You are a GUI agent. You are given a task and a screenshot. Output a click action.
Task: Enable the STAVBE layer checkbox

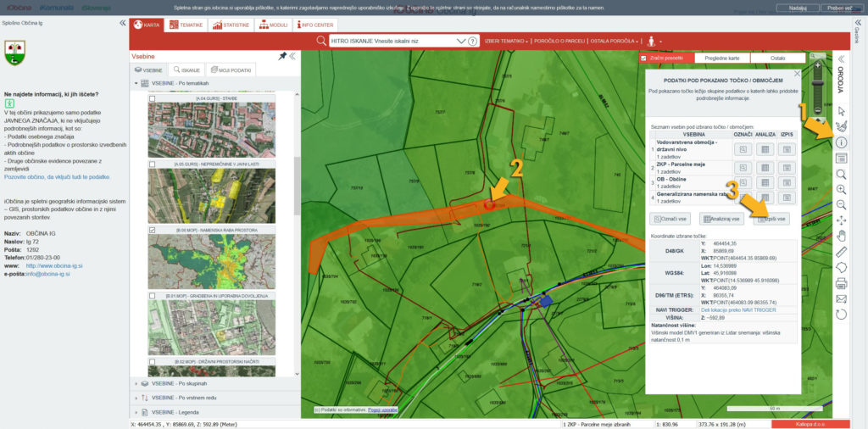coord(152,99)
